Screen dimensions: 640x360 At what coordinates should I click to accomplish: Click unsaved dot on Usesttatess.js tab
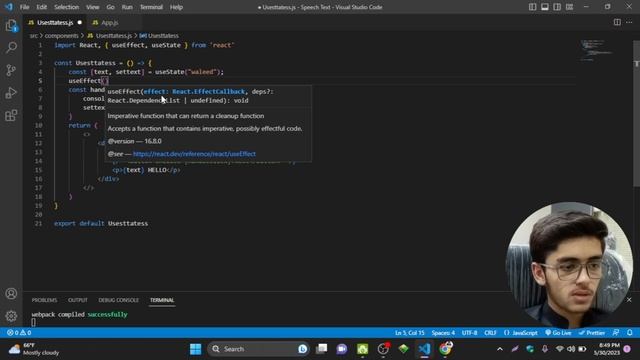80,22
